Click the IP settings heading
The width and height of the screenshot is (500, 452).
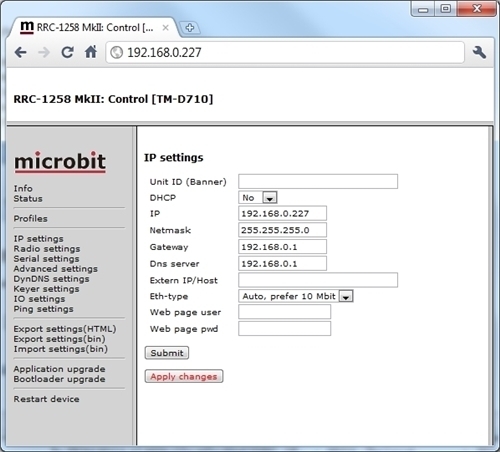point(173,158)
